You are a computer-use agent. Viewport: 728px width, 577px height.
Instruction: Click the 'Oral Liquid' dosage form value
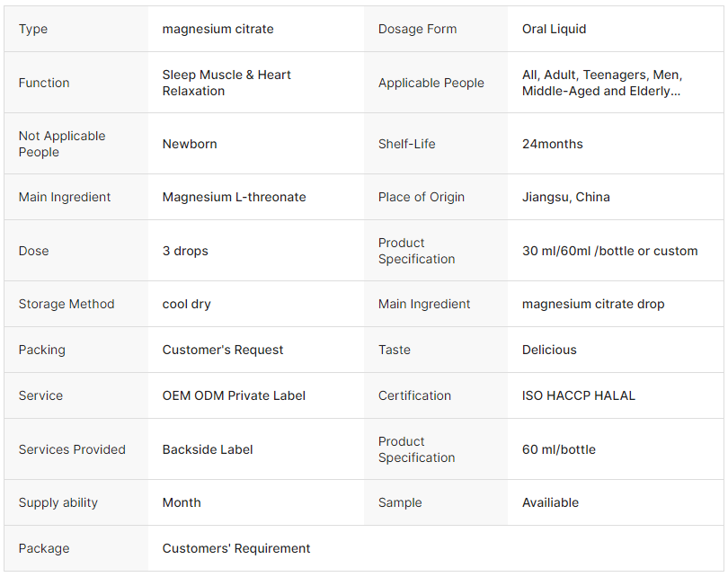tap(554, 29)
